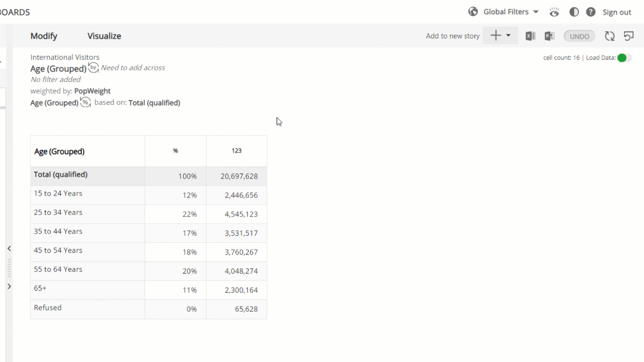The height and width of the screenshot is (362, 644).
Task: Collapse side panel with left chevron
Action: point(9,248)
